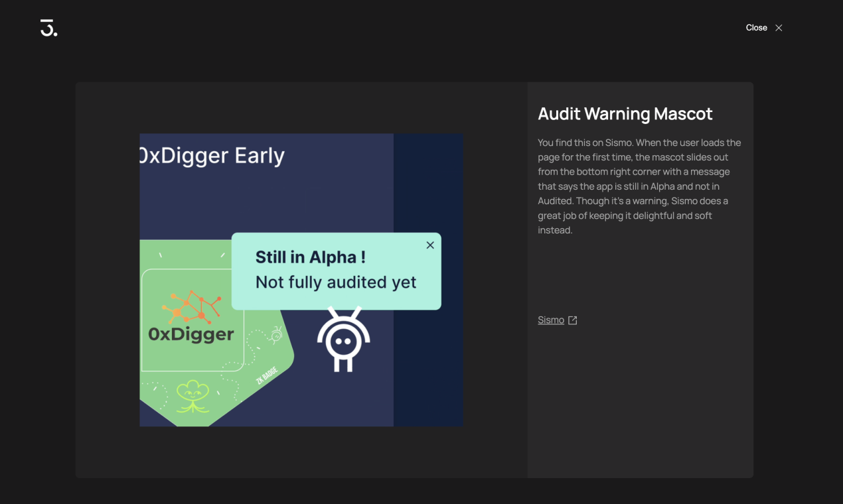Click the X icon beside Close
The image size is (843, 504).
point(779,28)
